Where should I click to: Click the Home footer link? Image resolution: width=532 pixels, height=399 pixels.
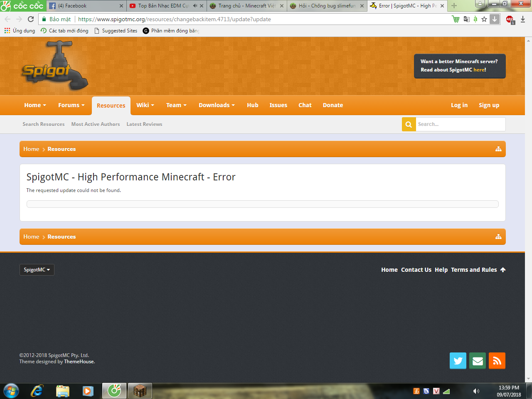click(389, 270)
